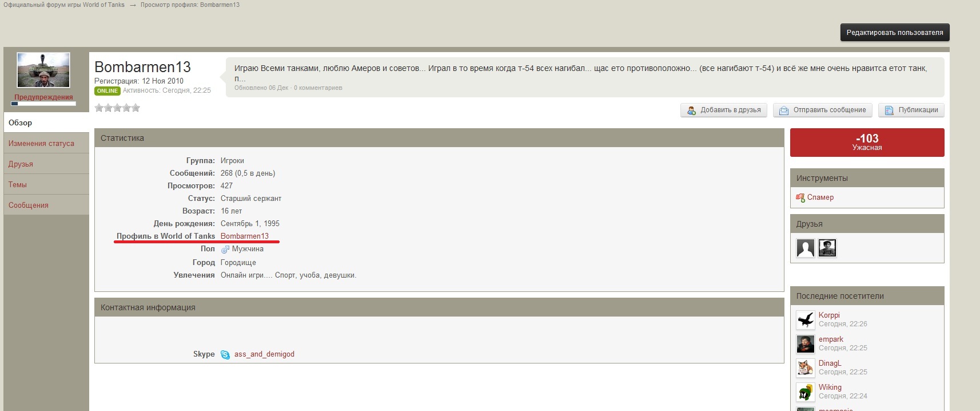Viewport: 980px width, 411px height.
Task: Click Bombarmen13's tank profile photo
Action: [x=43, y=70]
